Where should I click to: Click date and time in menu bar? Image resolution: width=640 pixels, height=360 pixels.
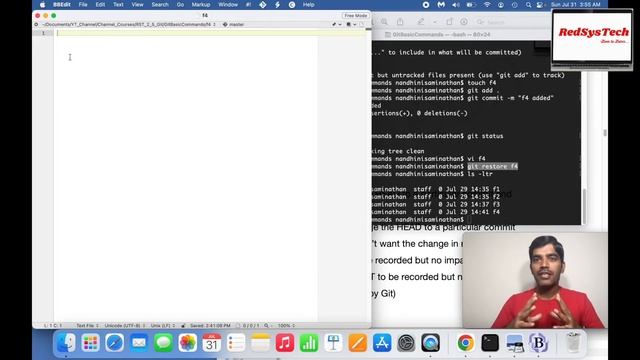point(576,5)
